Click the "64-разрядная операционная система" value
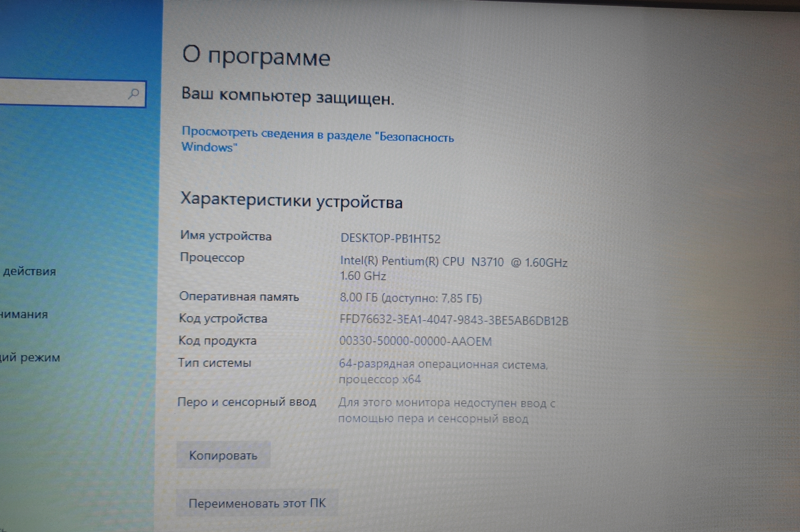Viewport: 800px width, 532px height. (443, 365)
